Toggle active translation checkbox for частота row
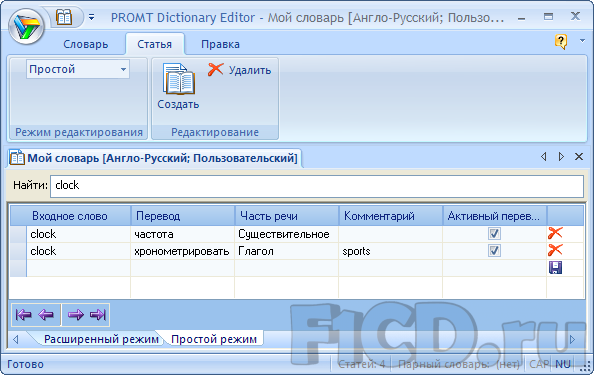 point(494,234)
